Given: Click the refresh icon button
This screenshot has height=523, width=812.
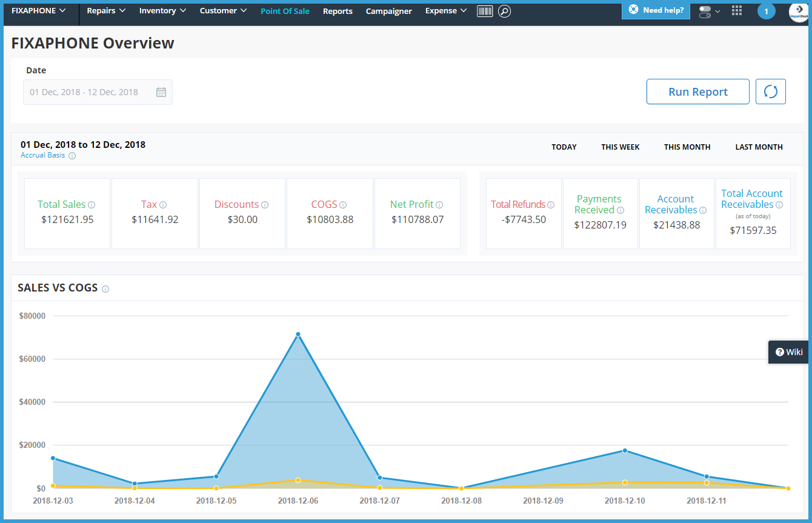Looking at the screenshot, I should (x=771, y=92).
